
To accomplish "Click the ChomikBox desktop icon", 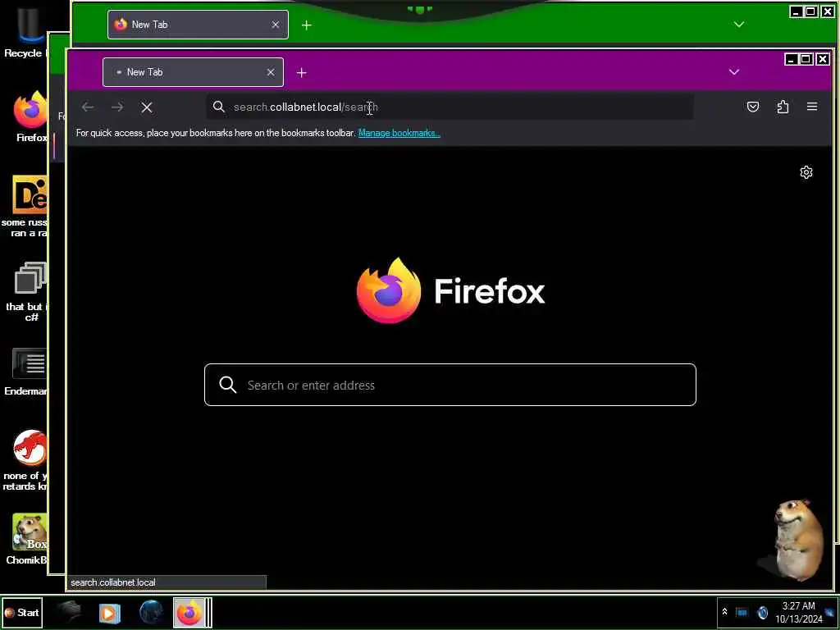I will pyautogui.click(x=28, y=538).
